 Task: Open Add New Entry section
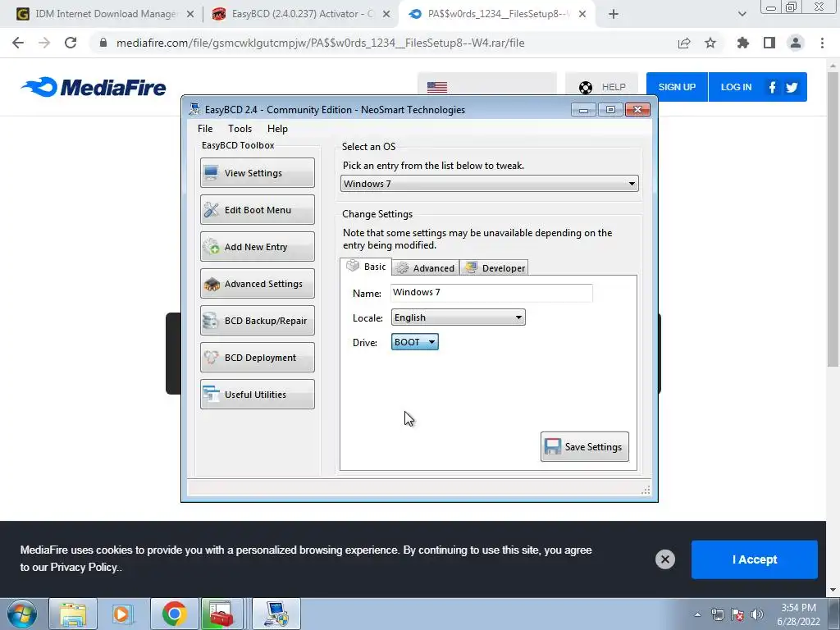pyautogui.click(x=257, y=246)
